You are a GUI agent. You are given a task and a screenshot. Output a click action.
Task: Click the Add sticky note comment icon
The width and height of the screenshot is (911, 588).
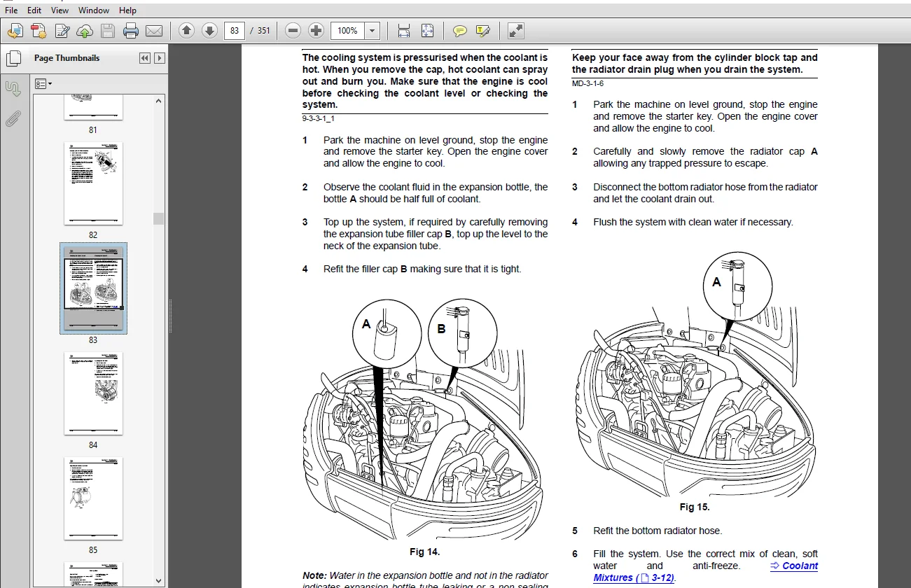pos(460,31)
